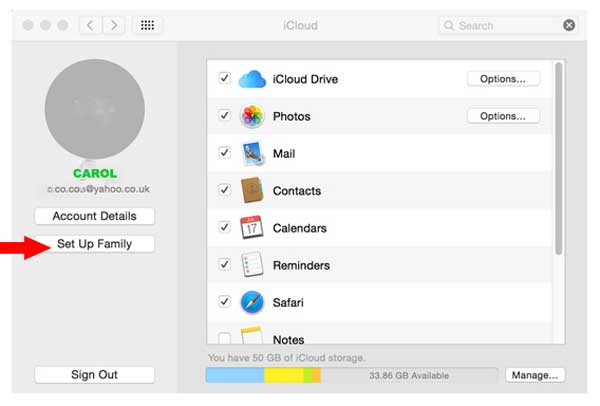This screenshot has width=600, height=406.
Task: Click the Notes notepad icon
Action: [x=251, y=335]
